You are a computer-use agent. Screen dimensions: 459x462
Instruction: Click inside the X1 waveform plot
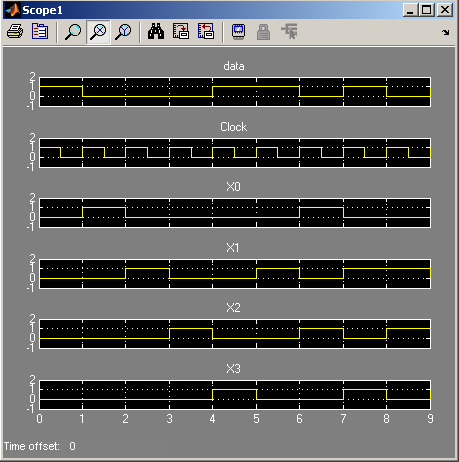[235, 274]
